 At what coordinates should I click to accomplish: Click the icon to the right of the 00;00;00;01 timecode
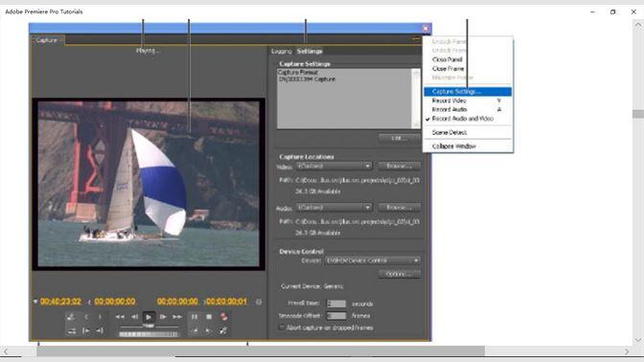(x=259, y=302)
